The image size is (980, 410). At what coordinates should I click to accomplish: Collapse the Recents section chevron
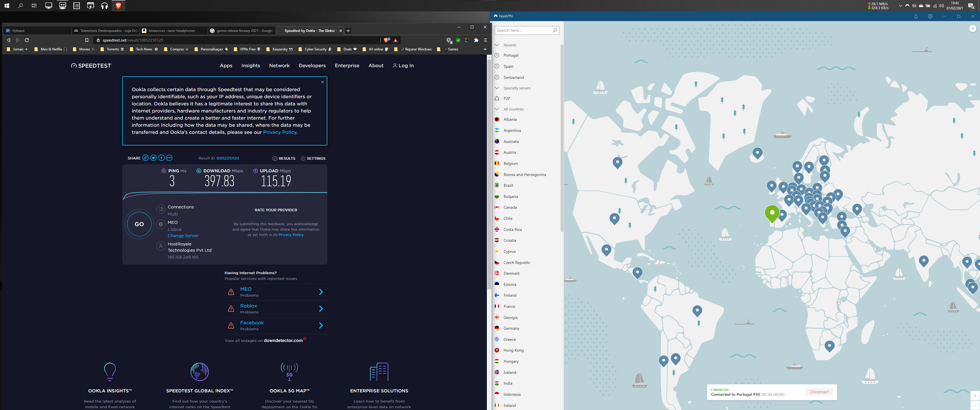click(497, 45)
